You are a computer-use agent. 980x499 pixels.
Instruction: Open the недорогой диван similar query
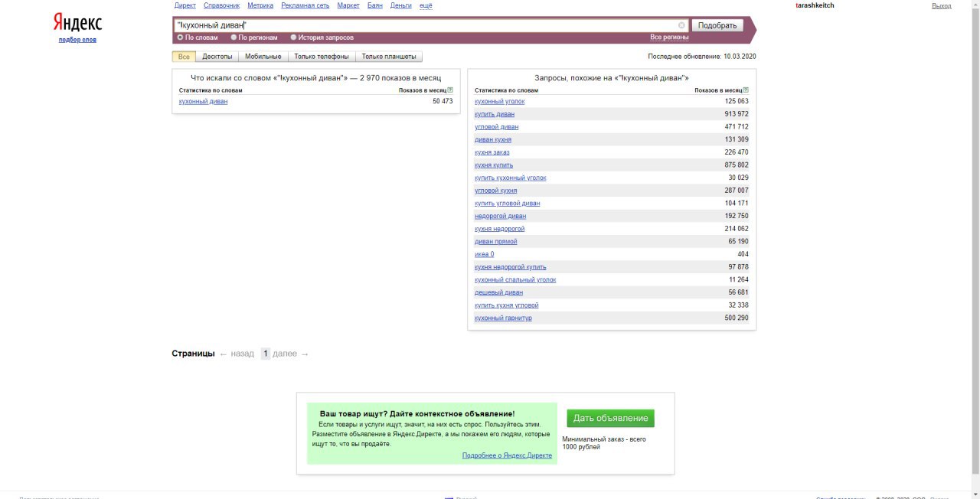click(x=501, y=216)
